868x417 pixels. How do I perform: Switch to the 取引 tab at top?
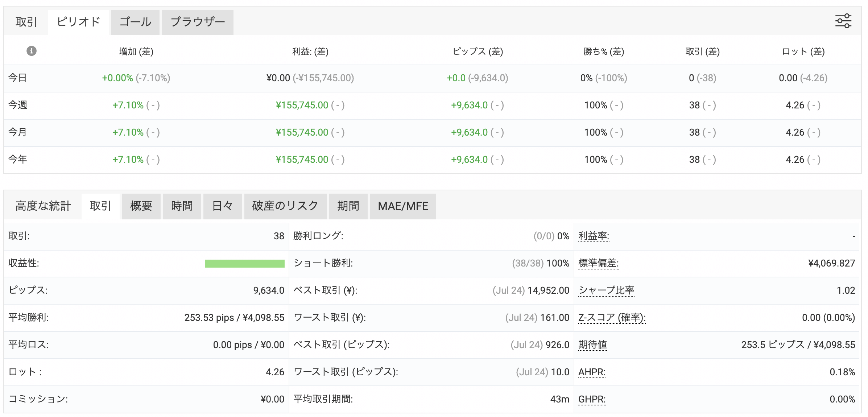[26, 22]
